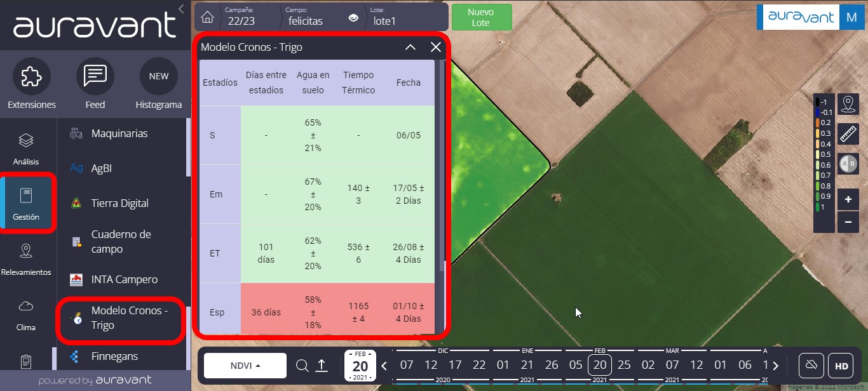This screenshot has height=391, width=868.
Task: Go to earlier dates with the left arrow
Action: (384, 366)
